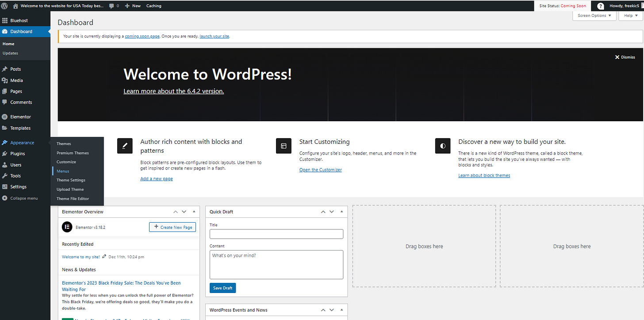Click the Comments icon in sidebar
The width and height of the screenshot is (644, 320).
point(5,102)
